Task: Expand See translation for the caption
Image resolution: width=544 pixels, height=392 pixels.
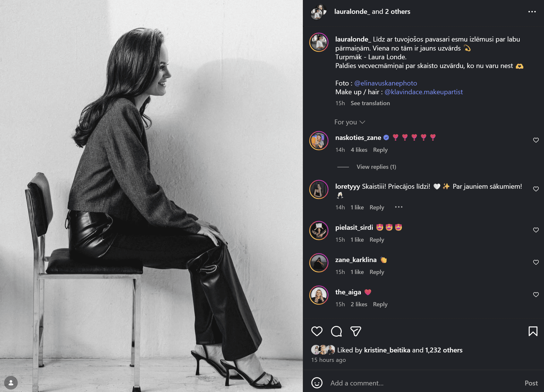Action: click(370, 103)
